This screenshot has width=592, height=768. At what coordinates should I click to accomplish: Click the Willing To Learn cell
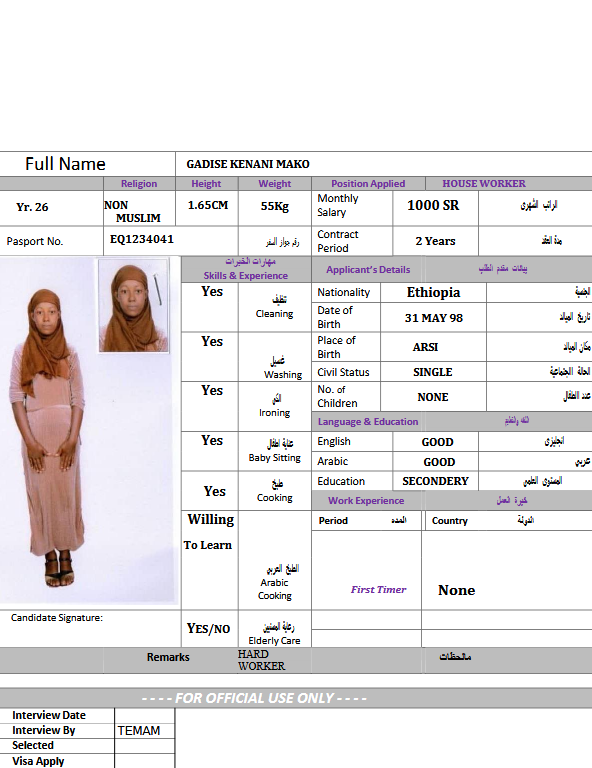[x=210, y=560]
